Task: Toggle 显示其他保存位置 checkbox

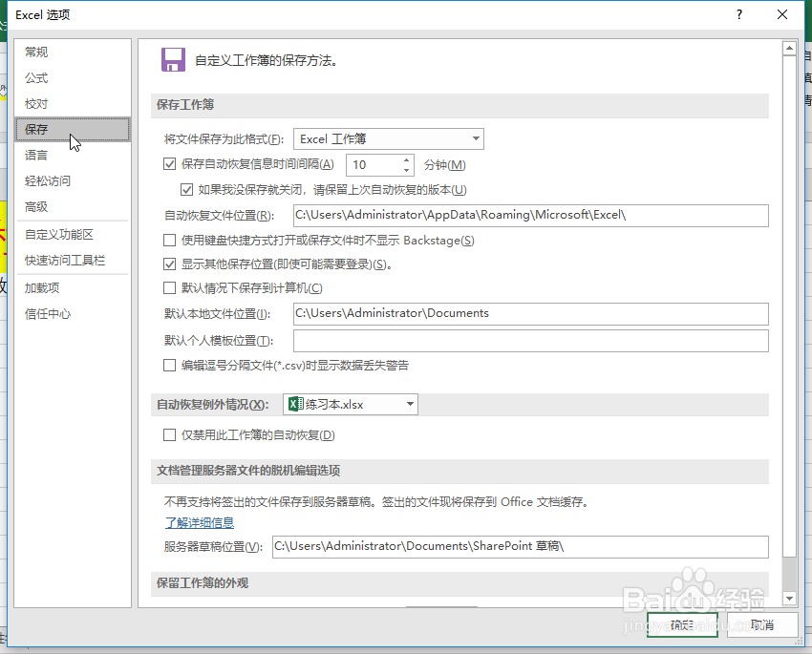Action: 169,264
